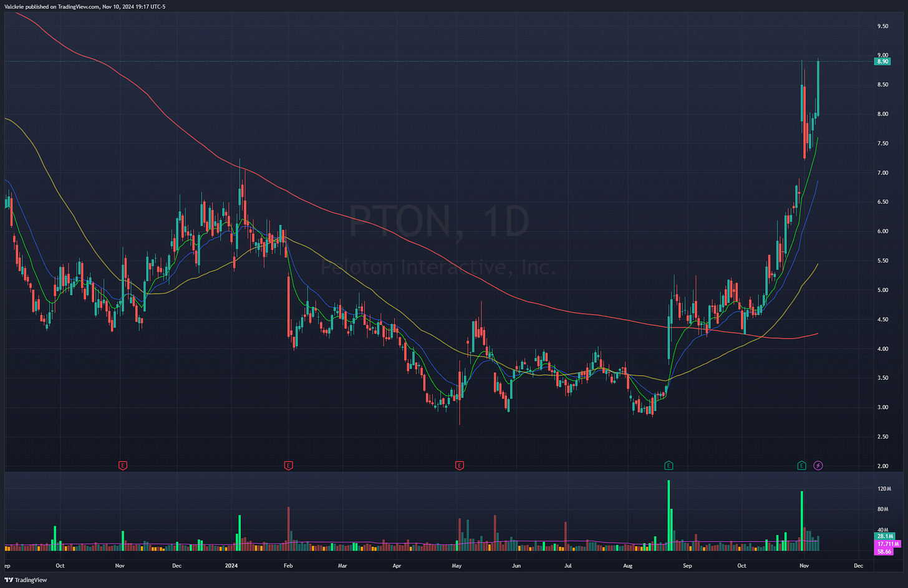Click the Feb label on the time axis

288,566
